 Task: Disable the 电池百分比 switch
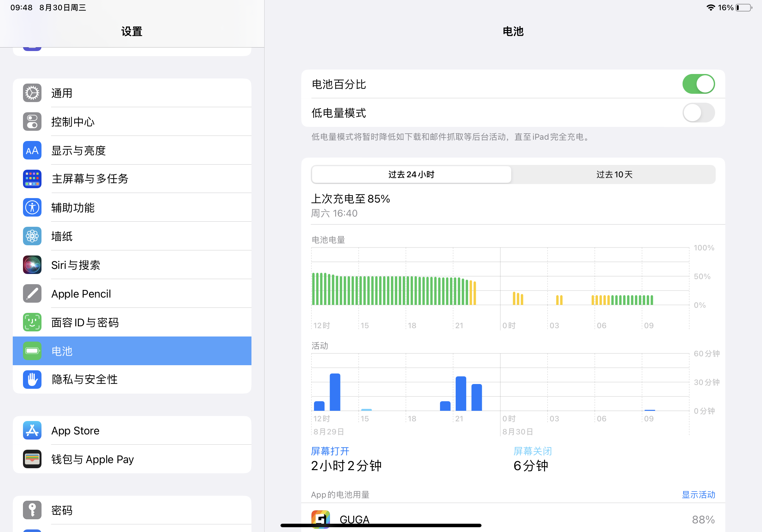[x=698, y=84]
